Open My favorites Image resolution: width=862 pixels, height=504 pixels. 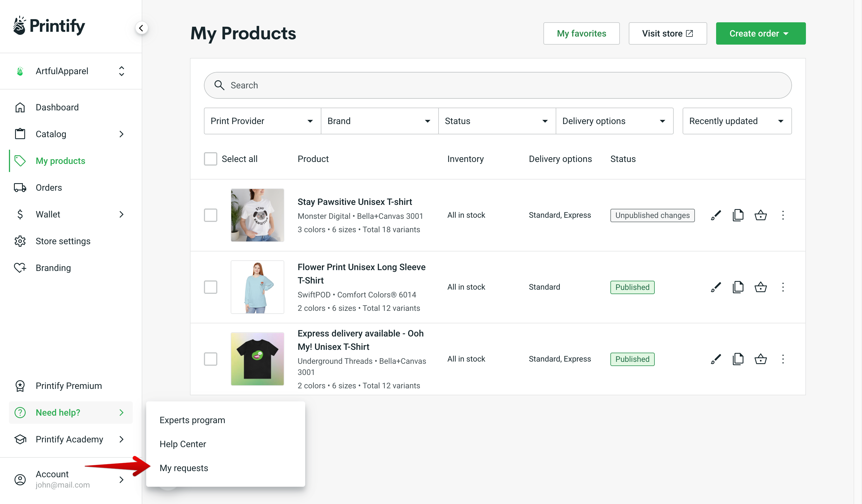581,33
